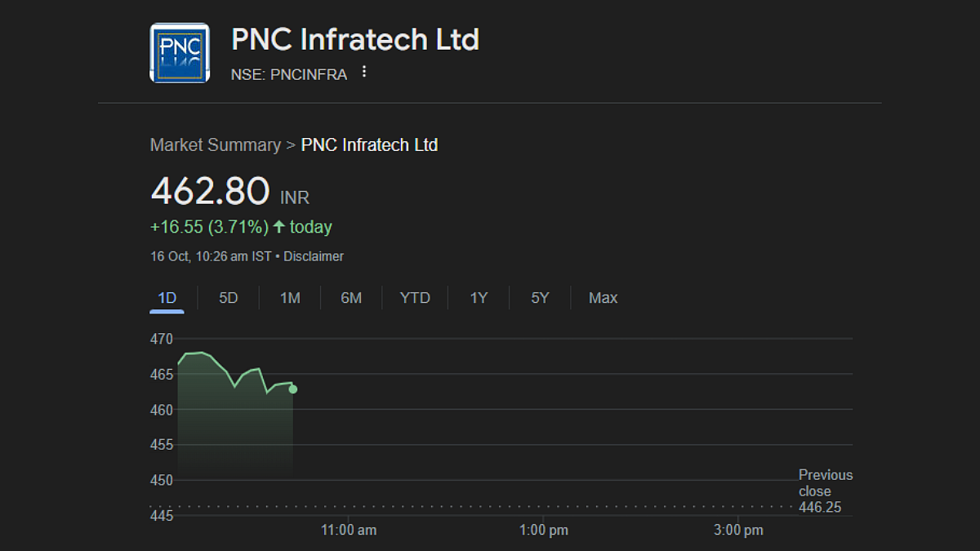Switch to the 1M chart tab
The image size is (980, 551).
(290, 298)
